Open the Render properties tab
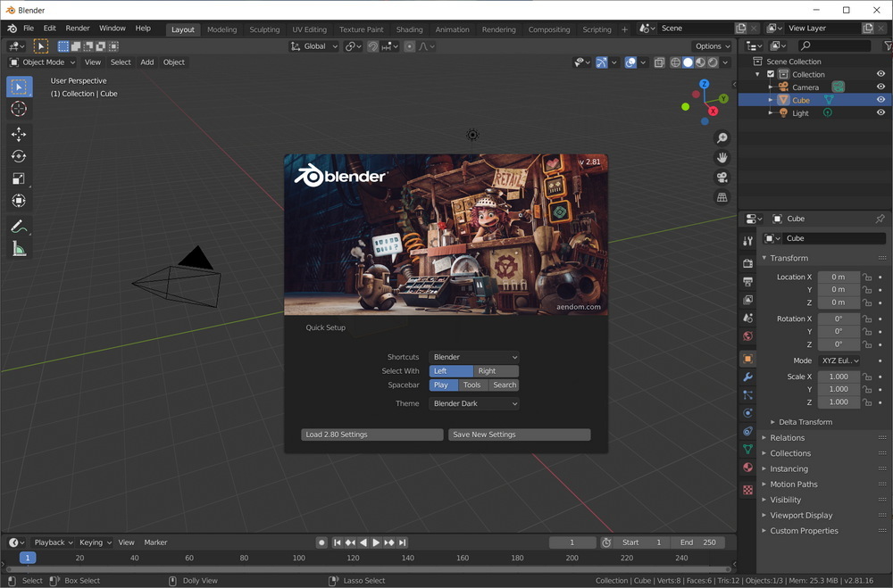The height and width of the screenshot is (588, 893). pos(747,263)
